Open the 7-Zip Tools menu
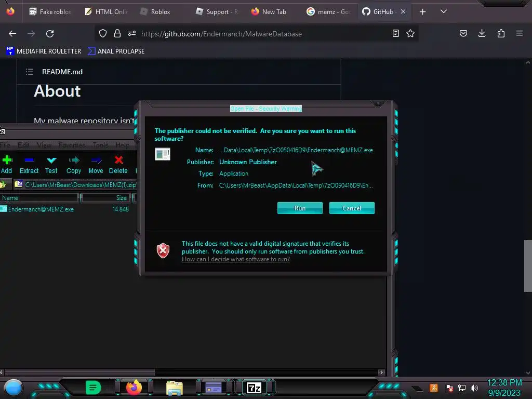 (x=100, y=145)
